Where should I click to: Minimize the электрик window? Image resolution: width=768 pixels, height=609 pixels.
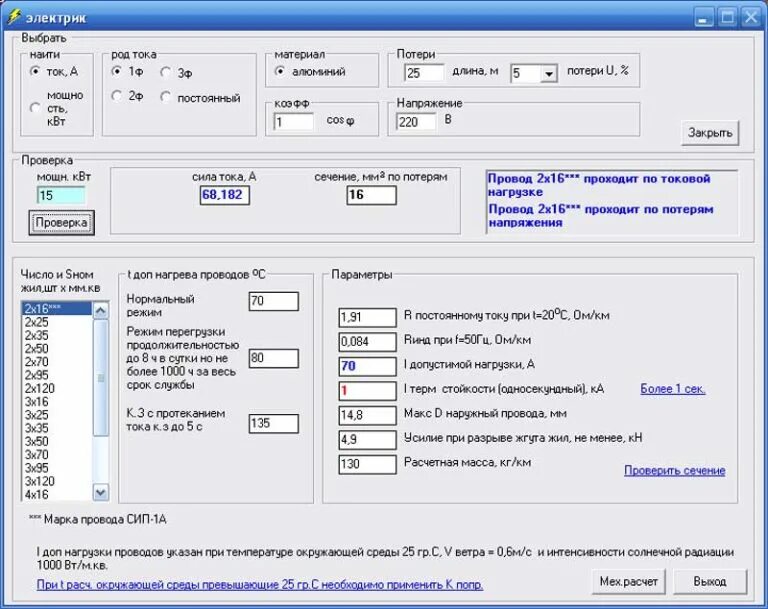pyautogui.click(x=704, y=17)
